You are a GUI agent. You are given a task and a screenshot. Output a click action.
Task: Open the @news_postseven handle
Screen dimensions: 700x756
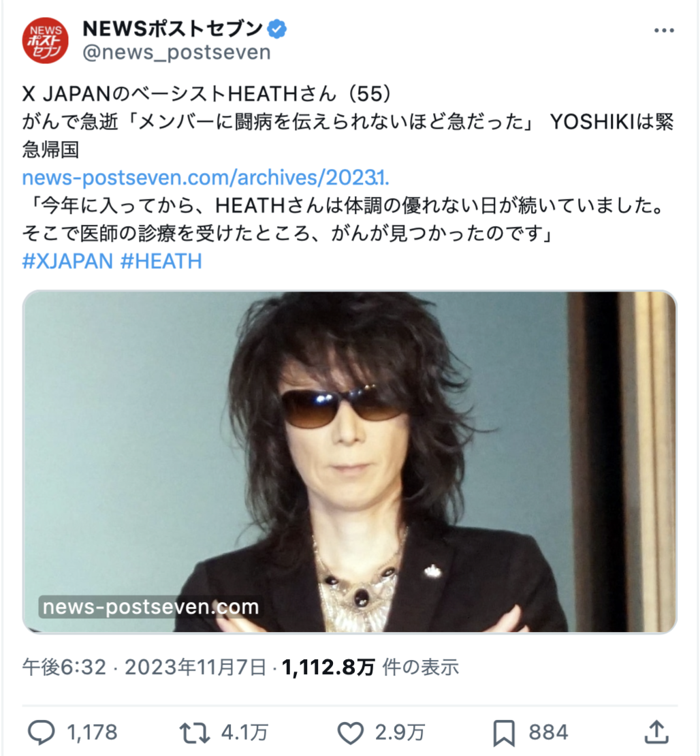tap(177, 52)
